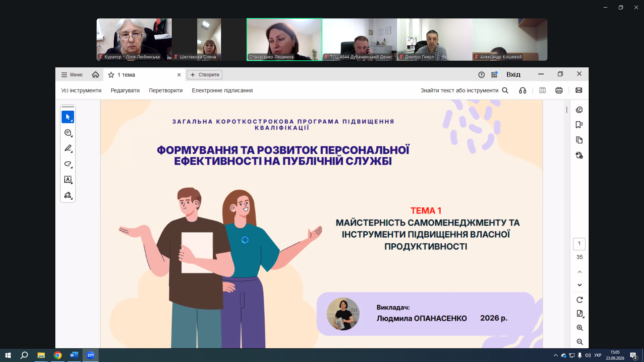Click the page number input box

[x=579, y=244]
